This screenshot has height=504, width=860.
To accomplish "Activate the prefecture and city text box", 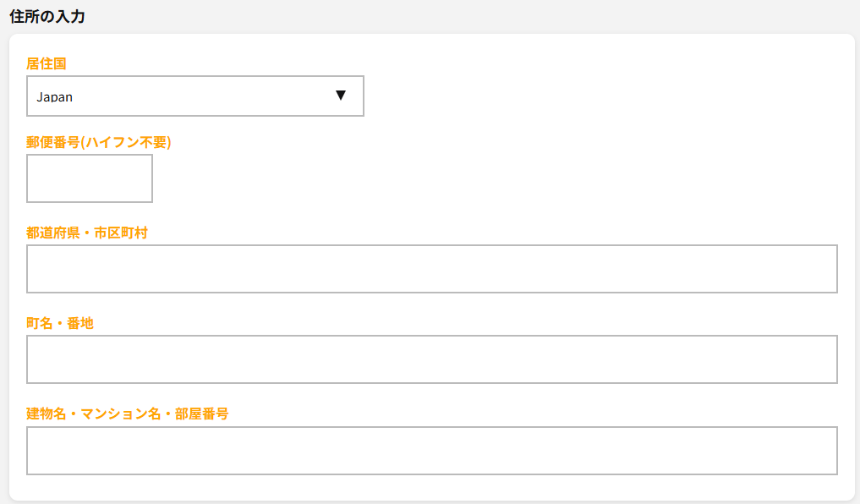I will click(x=431, y=269).
